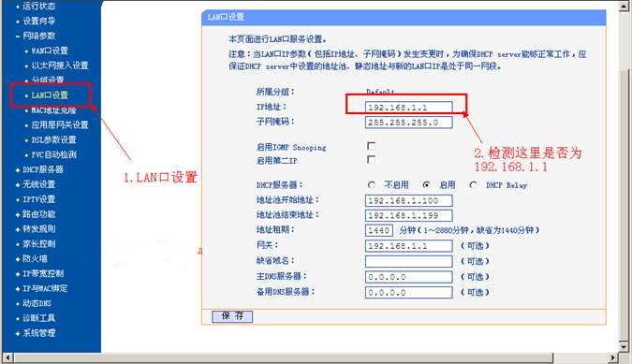Select the DHCP Relay radio button
The image size is (632, 364).
[x=473, y=185]
